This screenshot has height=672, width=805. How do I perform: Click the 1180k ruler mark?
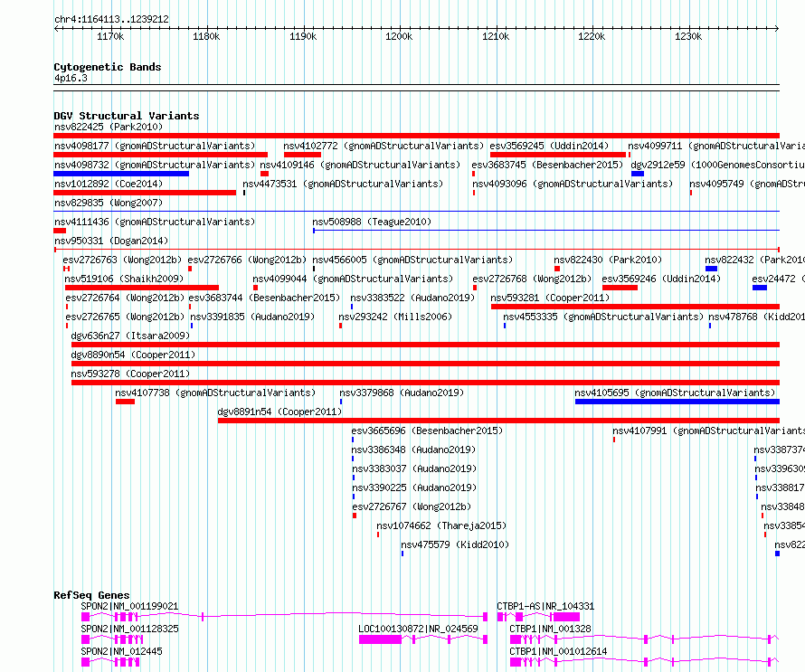tap(206, 36)
